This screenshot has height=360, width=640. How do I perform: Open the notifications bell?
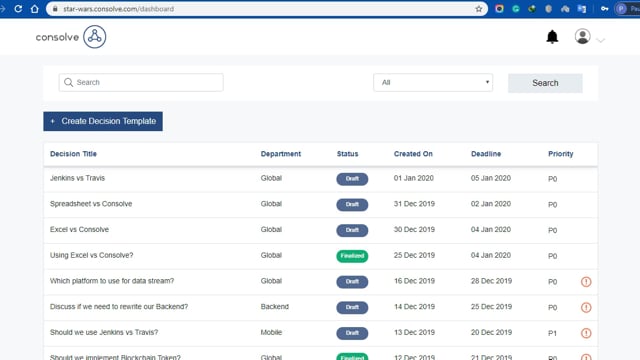click(x=552, y=37)
